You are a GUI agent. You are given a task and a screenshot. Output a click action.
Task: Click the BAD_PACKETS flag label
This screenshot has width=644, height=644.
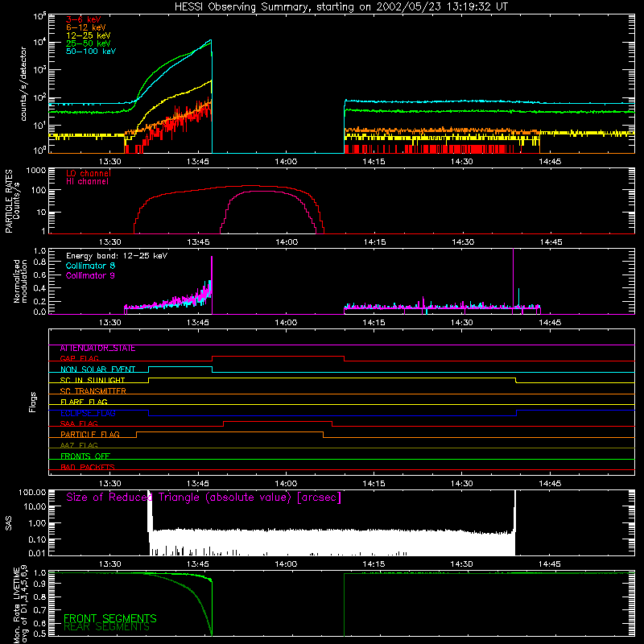coord(88,468)
